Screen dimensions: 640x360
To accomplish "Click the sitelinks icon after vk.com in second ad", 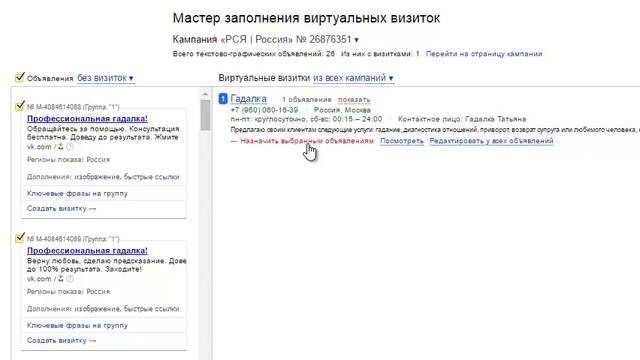I will (60, 279).
